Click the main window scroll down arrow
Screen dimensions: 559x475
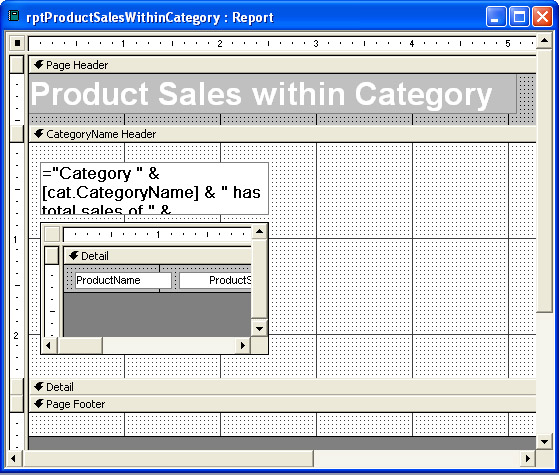[544, 442]
